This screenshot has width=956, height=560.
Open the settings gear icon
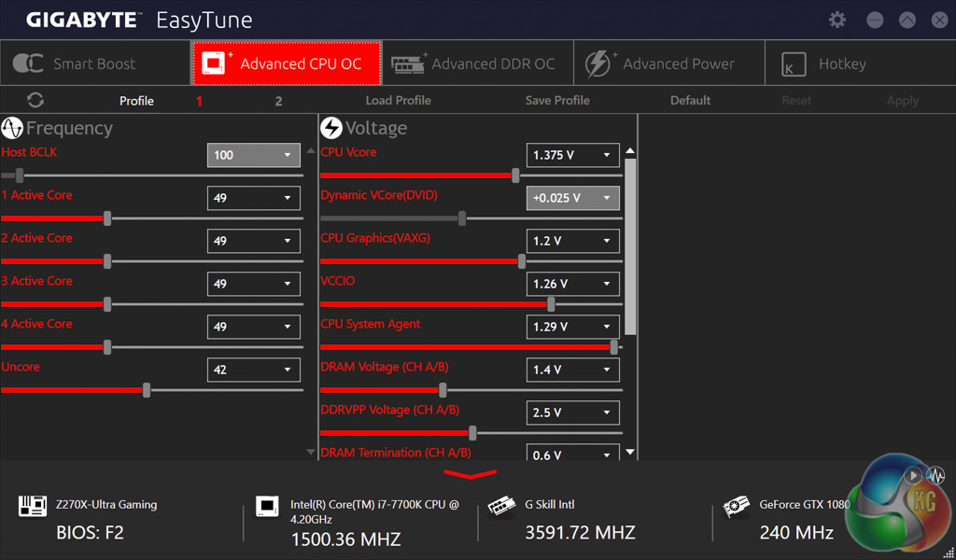(837, 20)
